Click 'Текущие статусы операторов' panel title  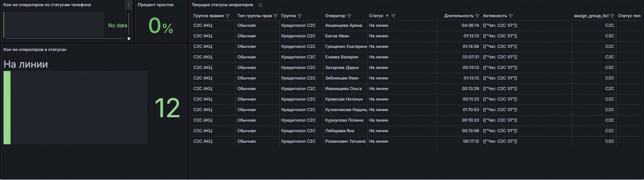point(222,5)
